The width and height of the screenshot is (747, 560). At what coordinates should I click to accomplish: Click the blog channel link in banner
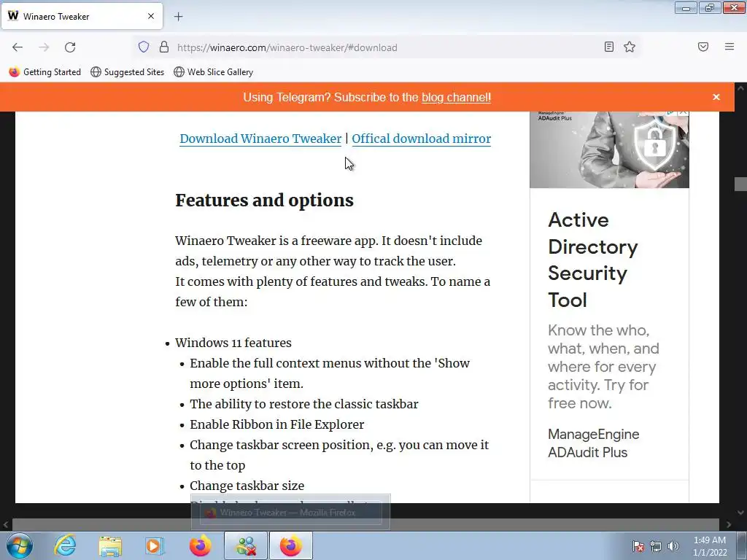click(456, 97)
